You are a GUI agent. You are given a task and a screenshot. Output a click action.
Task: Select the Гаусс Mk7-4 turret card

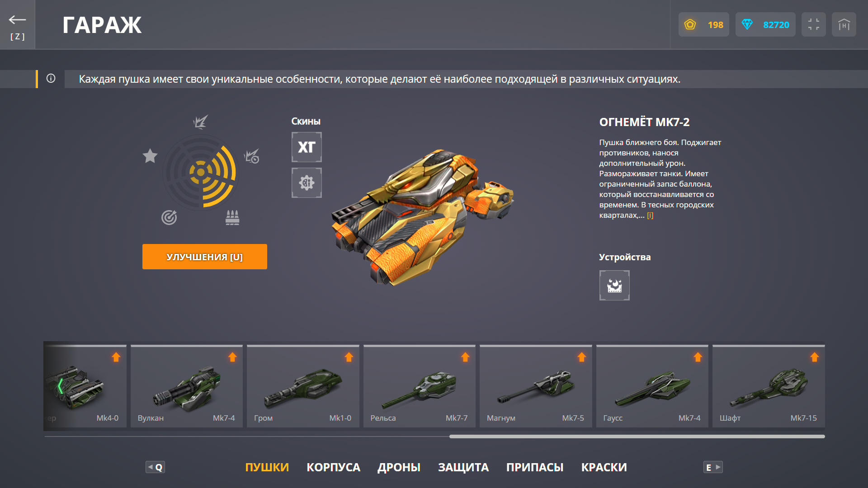pyautogui.click(x=652, y=386)
